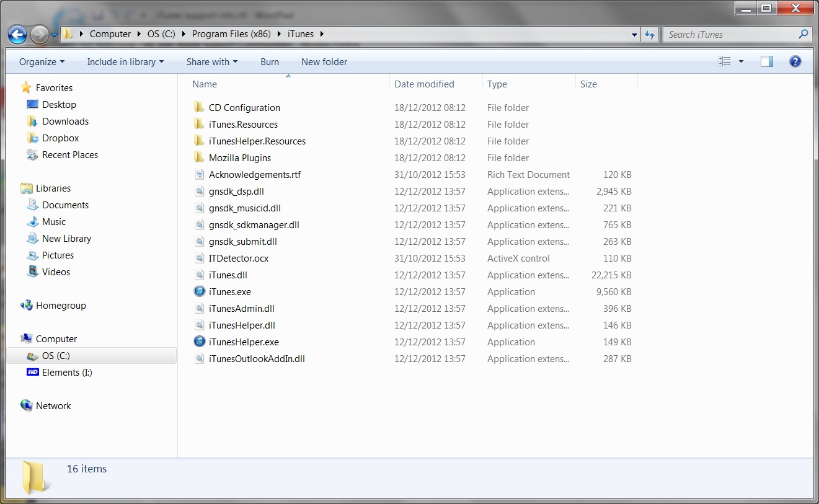Screen dimensions: 819x504
Task: Open the Documents library
Action: pos(65,205)
